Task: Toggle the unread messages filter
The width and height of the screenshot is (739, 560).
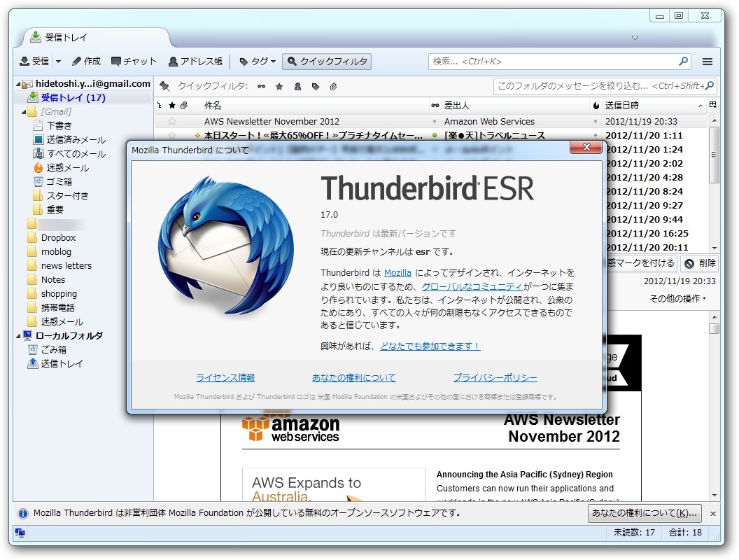Action: (x=261, y=85)
